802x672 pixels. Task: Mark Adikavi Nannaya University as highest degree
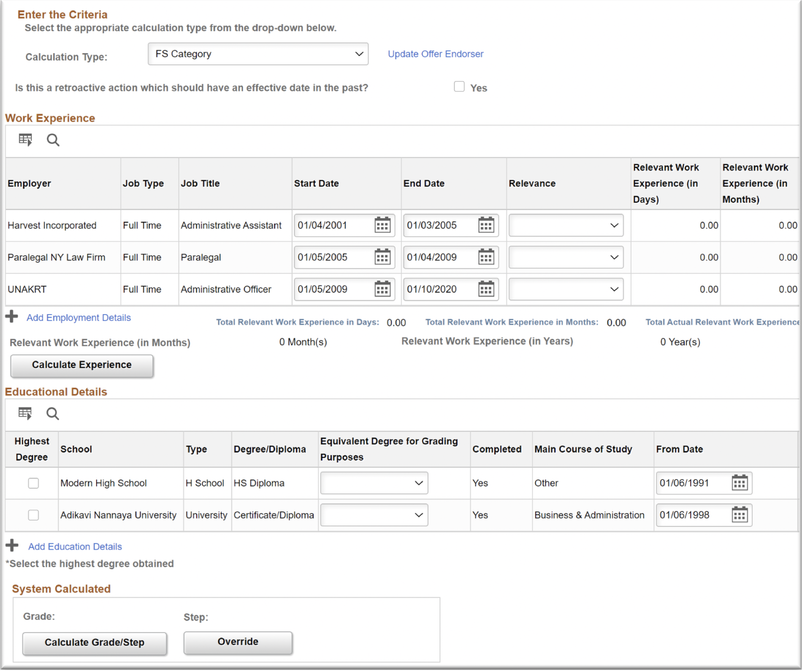coord(33,515)
